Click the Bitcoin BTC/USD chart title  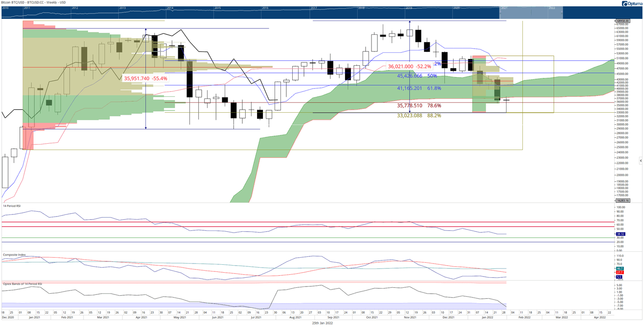pos(29,3)
